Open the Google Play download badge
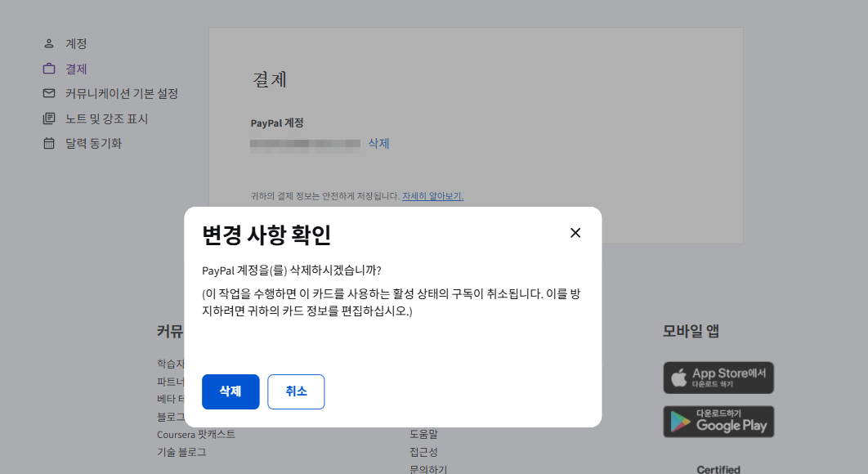 point(718,422)
